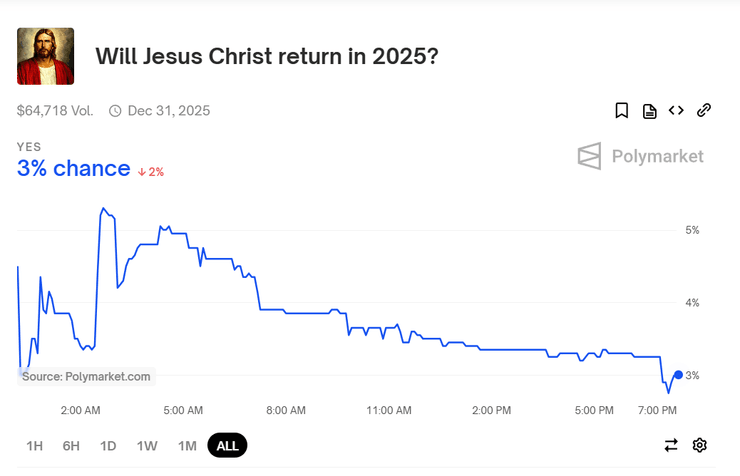Click the embed code icon
The width and height of the screenshot is (740, 476).
(676, 111)
